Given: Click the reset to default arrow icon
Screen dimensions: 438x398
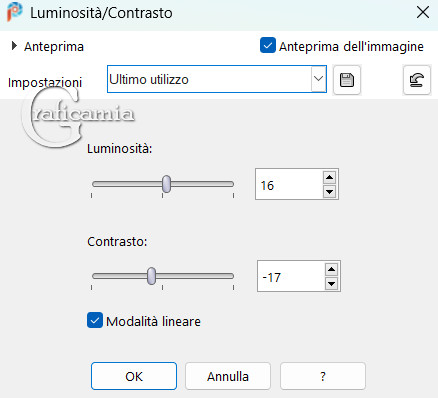Looking at the screenshot, I should pyautogui.click(x=417, y=80).
